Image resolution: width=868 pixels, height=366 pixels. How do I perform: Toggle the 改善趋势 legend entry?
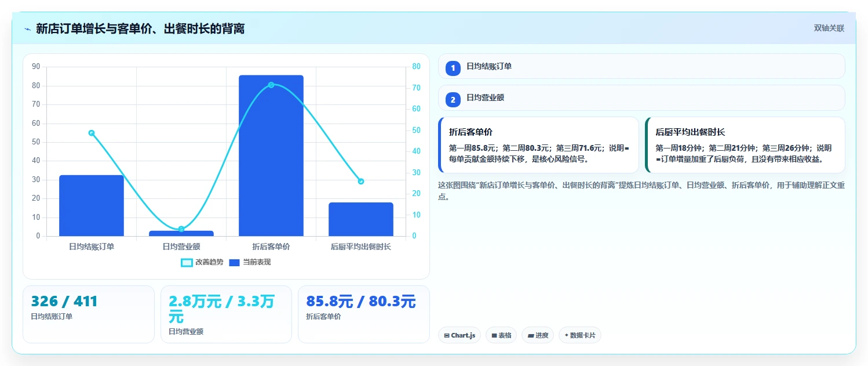coord(202,262)
